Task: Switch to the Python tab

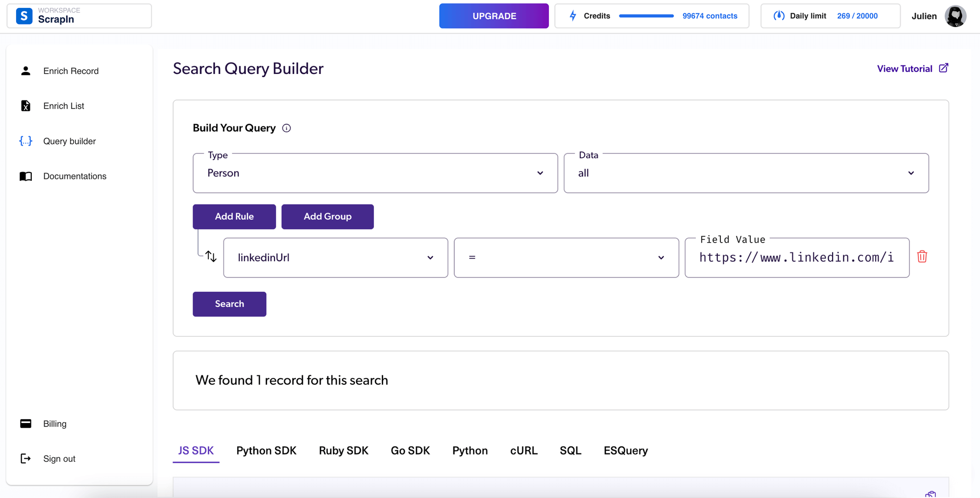Action: [470, 450]
